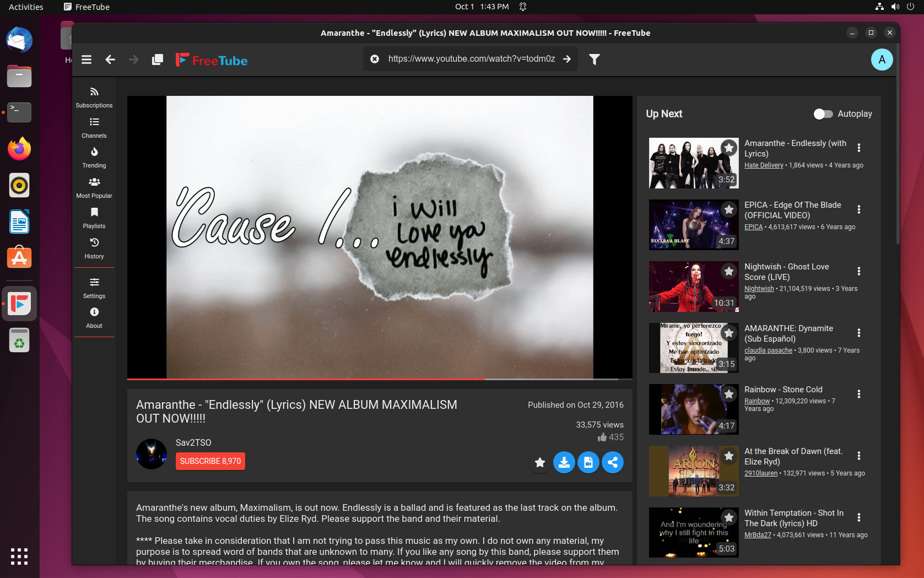Share the video with the share button
924x578 pixels.
click(x=613, y=462)
